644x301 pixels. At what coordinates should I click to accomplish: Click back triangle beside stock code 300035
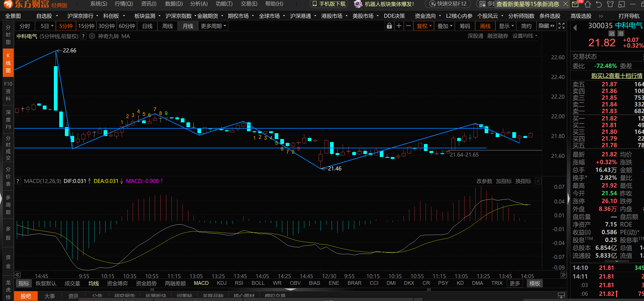click(575, 27)
